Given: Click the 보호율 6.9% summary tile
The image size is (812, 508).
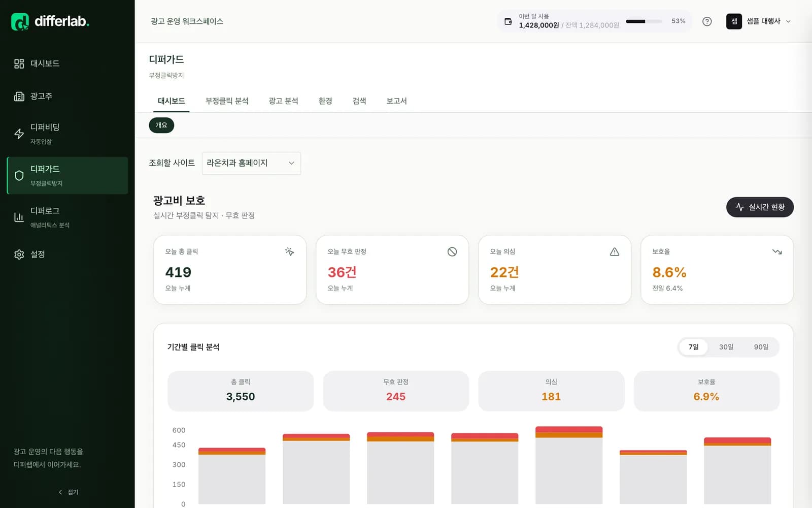Looking at the screenshot, I should (706, 391).
